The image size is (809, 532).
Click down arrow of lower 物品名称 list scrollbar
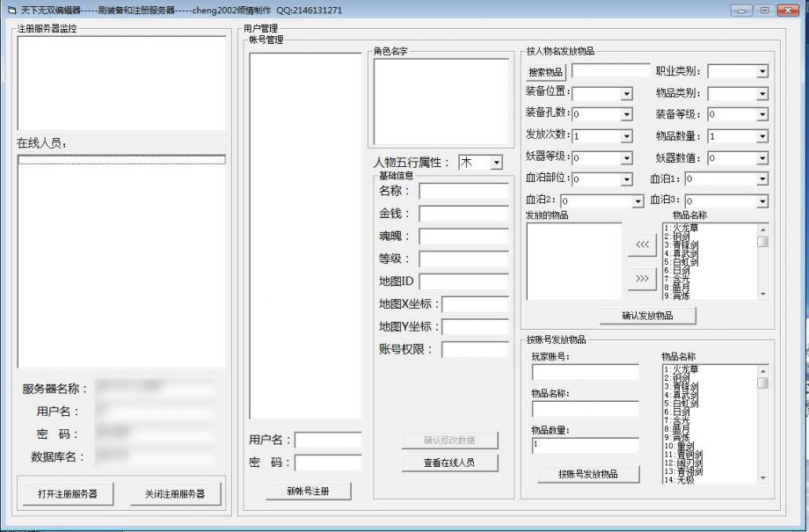pos(762,478)
